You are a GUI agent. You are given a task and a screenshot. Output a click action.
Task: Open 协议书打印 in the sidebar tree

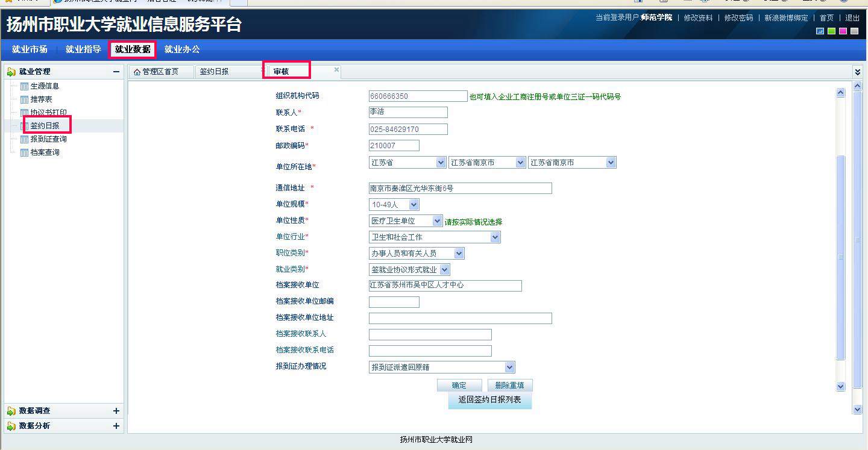49,113
